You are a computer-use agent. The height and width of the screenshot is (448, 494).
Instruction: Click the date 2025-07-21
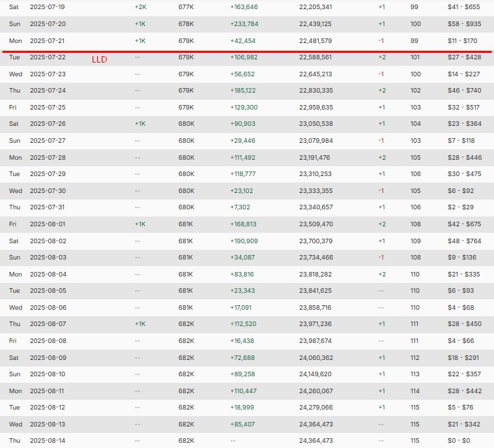[x=48, y=41]
